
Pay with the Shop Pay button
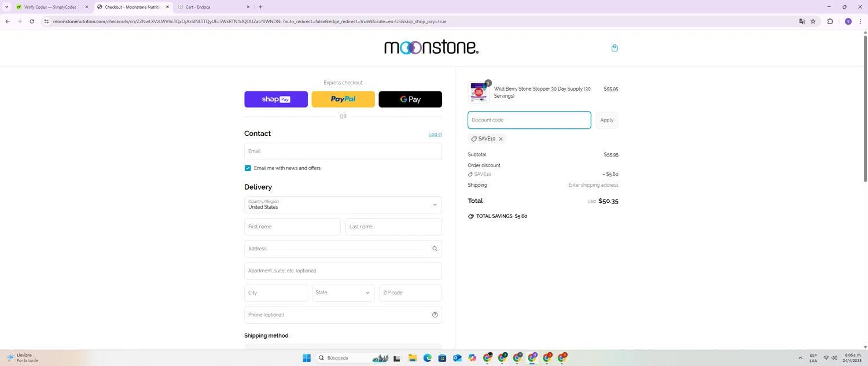(x=276, y=99)
